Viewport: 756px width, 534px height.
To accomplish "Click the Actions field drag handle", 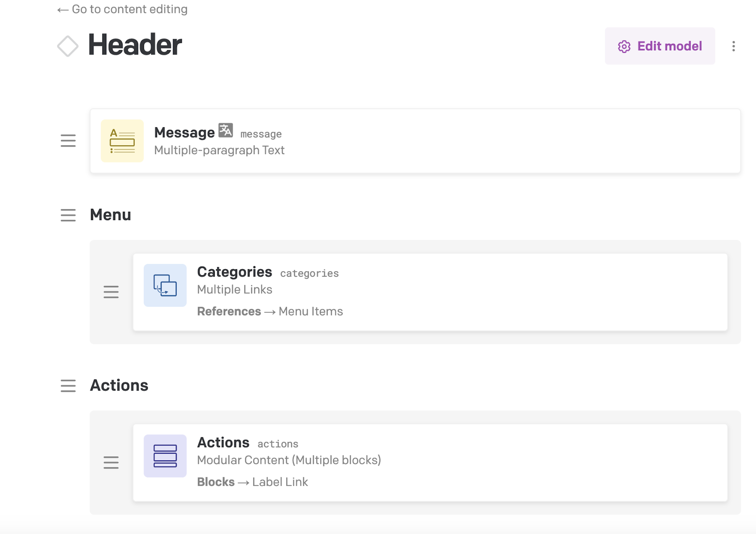I will (111, 463).
